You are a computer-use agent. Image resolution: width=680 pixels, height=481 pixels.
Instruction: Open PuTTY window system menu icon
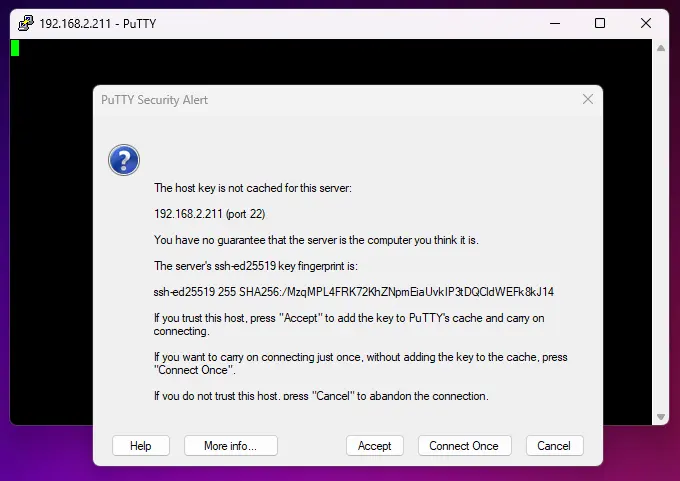point(26,23)
